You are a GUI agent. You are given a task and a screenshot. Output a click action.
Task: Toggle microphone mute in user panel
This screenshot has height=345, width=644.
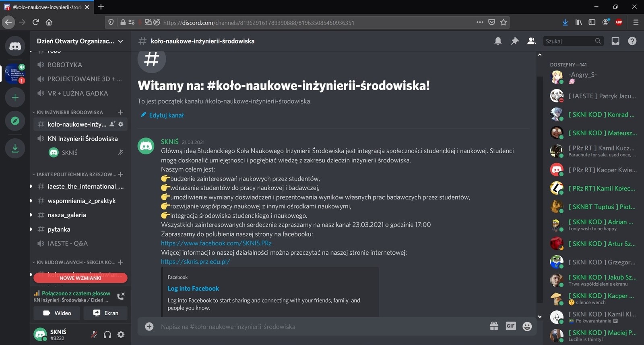(94, 335)
